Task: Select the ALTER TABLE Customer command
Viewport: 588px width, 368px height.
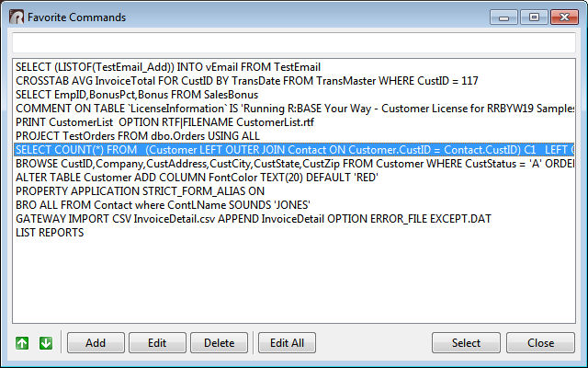Action: coord(194,178)
